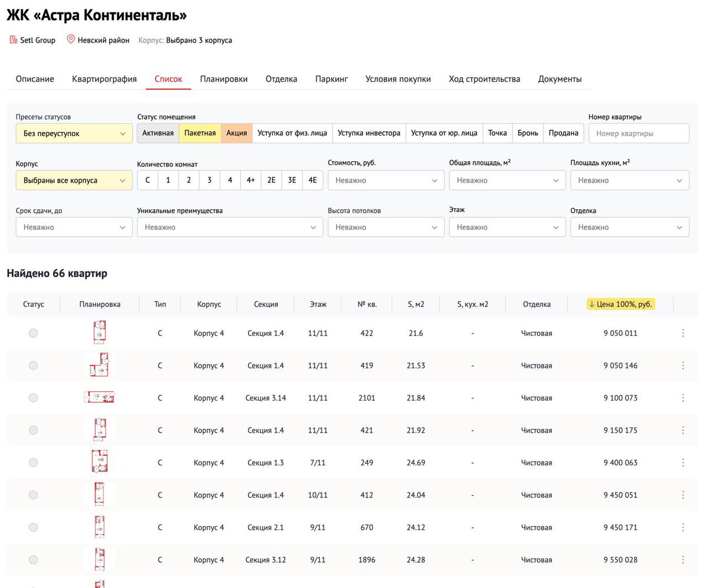Open the Высота потолков dropdown

point(386,227)
